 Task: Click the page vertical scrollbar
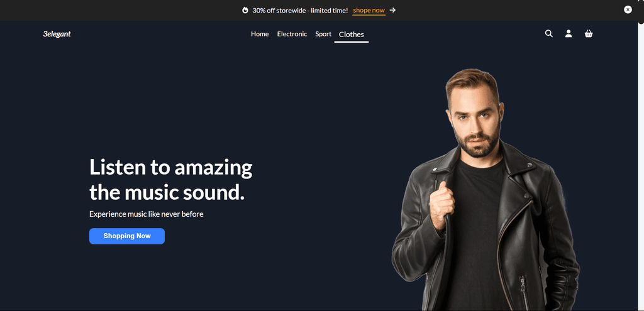coord(641,156)
